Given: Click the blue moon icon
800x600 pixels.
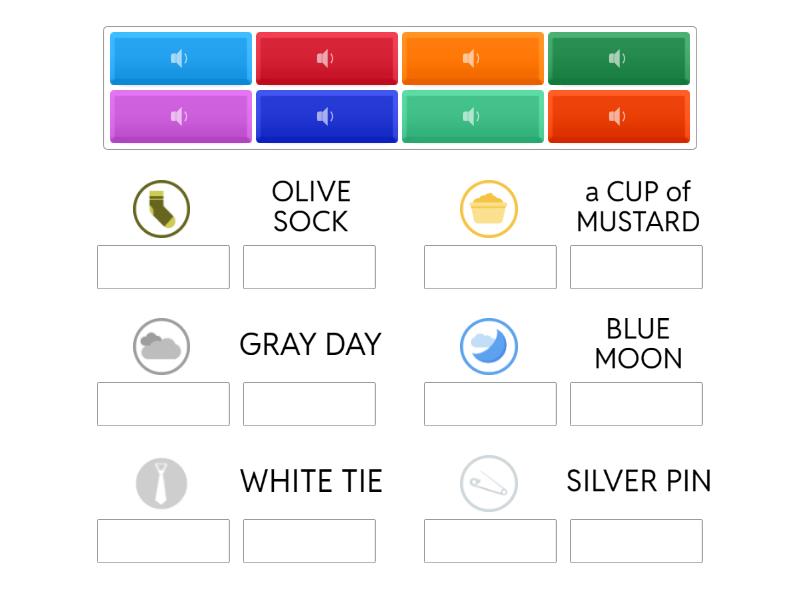Looking at the screenshot, I should [x=489, y=346].
